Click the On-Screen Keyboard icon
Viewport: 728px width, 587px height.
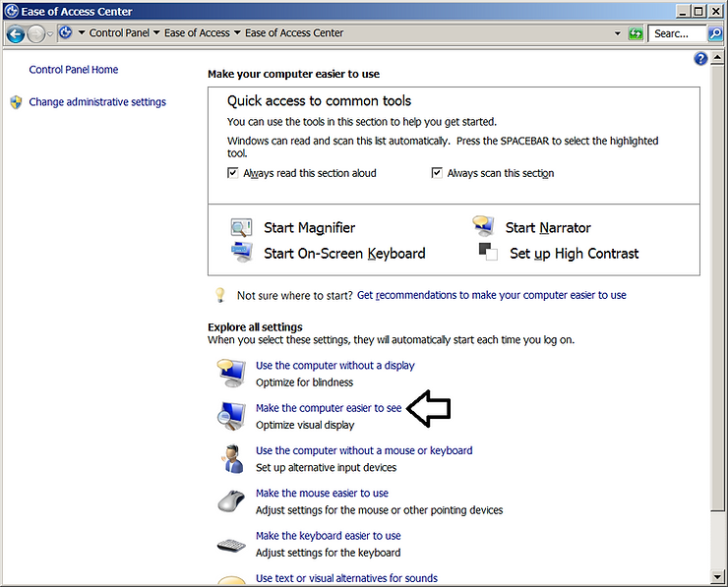tap(241, 253)
